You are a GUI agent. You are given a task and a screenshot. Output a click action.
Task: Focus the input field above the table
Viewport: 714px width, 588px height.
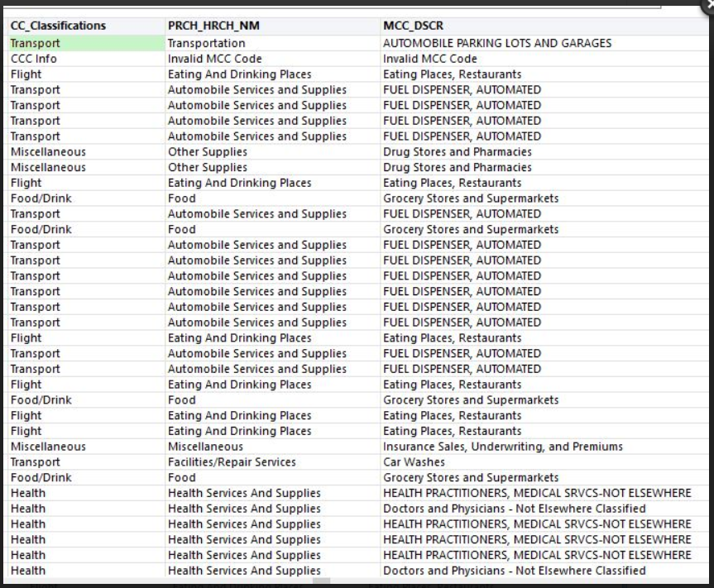[x=331, y=4]
